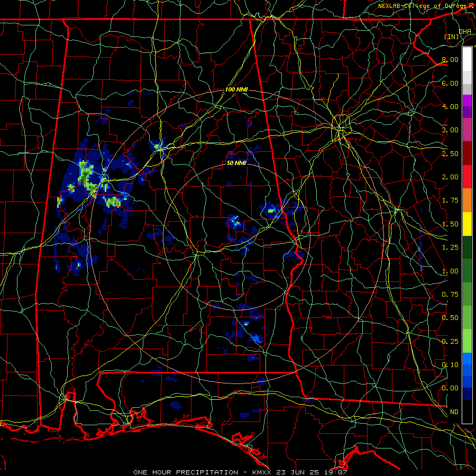Viewport: 476px width, 476px height.
Task: Select the 0.75 scale value
Action: 450,295
